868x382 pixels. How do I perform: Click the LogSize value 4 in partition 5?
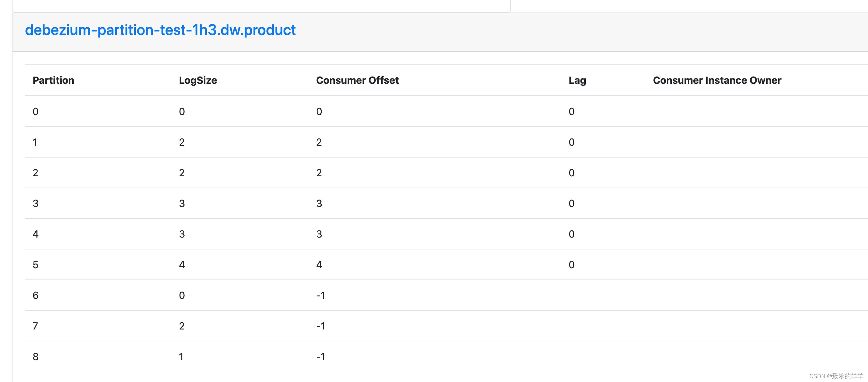pyautogui.click(x=181, y=265)
